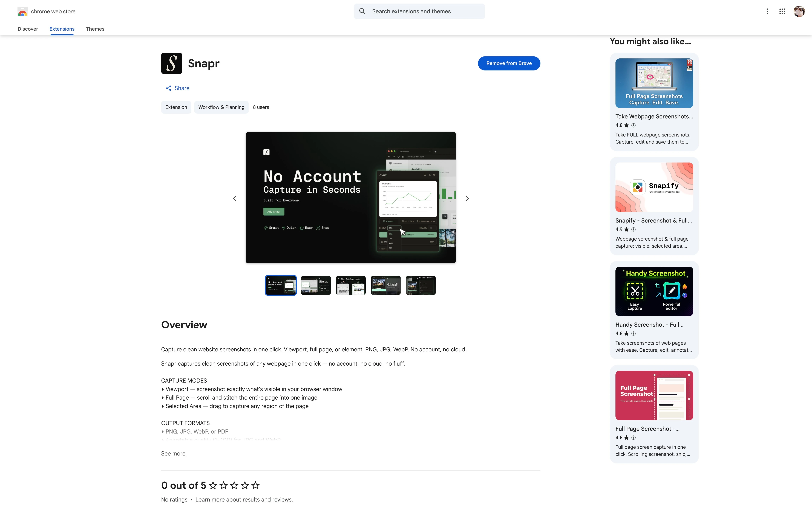Screen dimensions: 812x507
Task: Click the Snapr extension logo icon
Action: coord(172,63)
